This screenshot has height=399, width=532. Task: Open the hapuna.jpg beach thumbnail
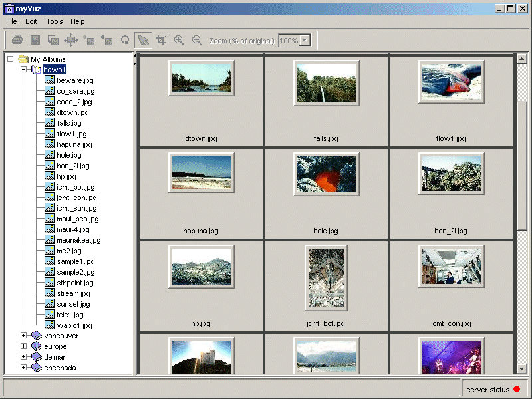[201, 172]
